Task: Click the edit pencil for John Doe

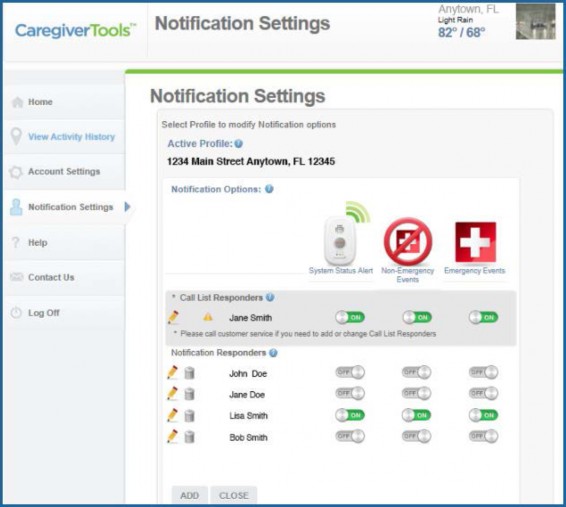Action: click(x=172, y=372)
